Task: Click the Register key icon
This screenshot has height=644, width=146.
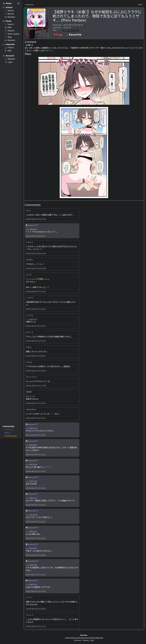Action: tap(6, 59)
